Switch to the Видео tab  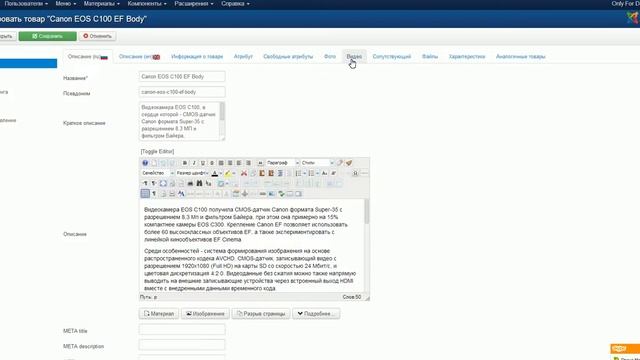[x=354, y=56]
